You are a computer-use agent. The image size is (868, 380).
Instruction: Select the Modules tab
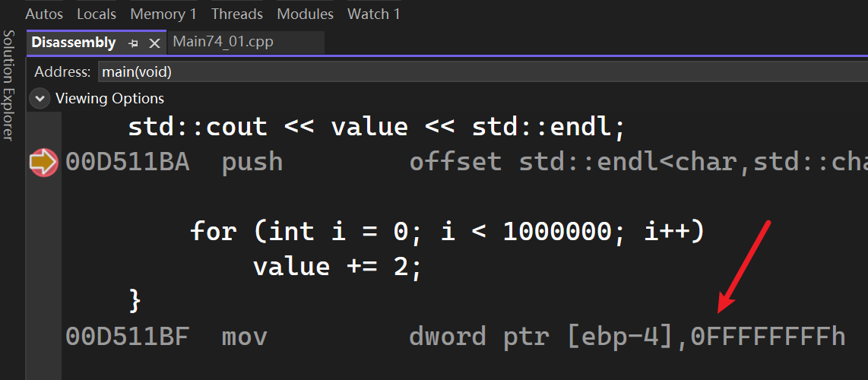(x=305, y=14)
